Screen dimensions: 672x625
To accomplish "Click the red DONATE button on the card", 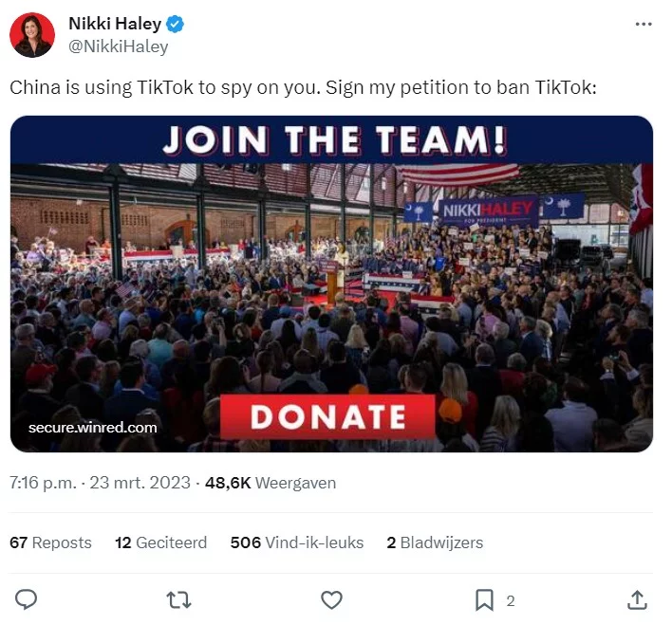I will click(327, 417).
